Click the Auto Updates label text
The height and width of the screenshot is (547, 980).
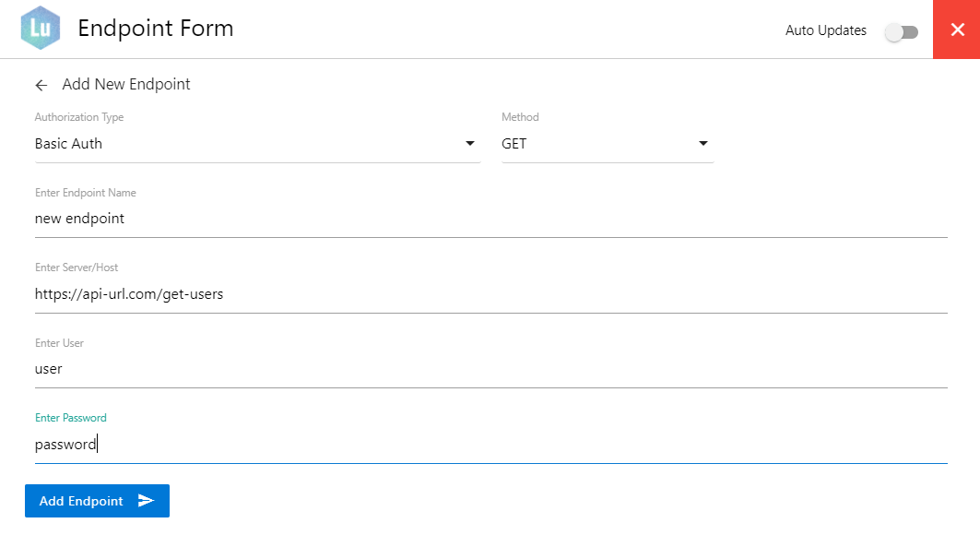click(825, 30)
